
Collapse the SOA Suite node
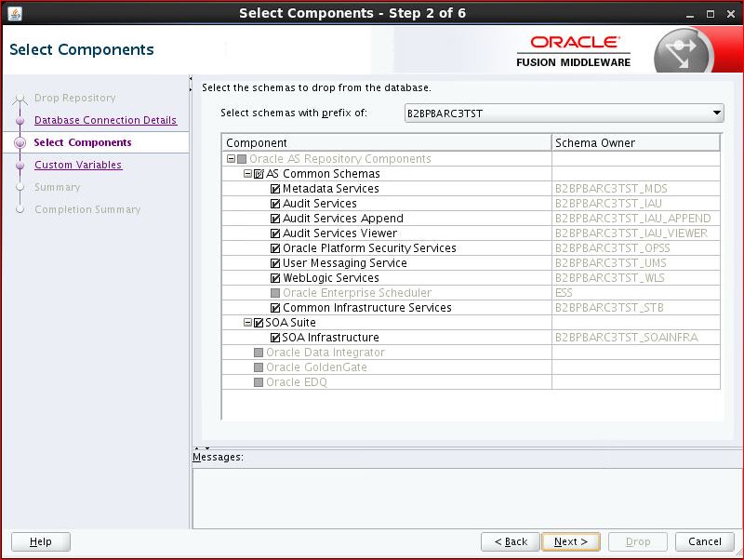[x=247, y=323]
